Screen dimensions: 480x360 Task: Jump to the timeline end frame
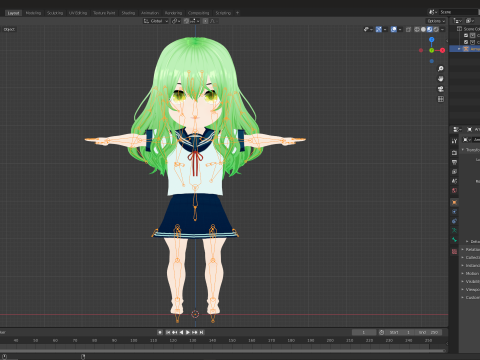click(201, 332)
